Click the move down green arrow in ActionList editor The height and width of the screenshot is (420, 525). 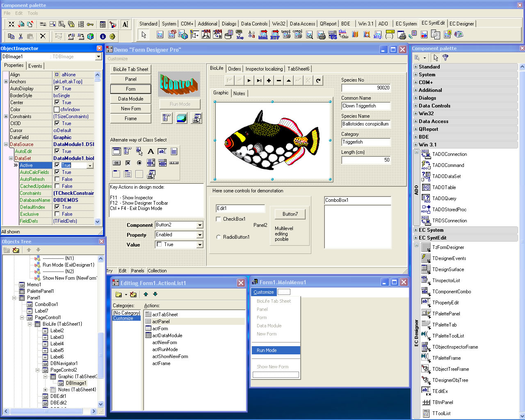tap(155, 294)
